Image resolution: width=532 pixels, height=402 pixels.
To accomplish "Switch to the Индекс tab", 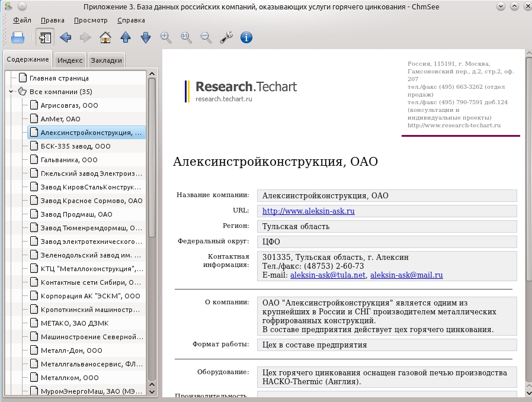I will 70,60.
